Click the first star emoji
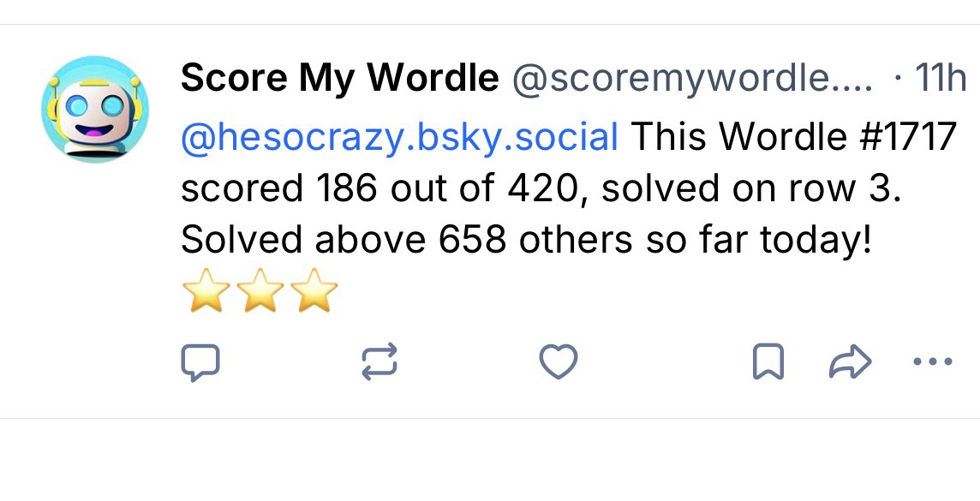The width and height of the screenshot is (980, 501). (x=207, y=291)
